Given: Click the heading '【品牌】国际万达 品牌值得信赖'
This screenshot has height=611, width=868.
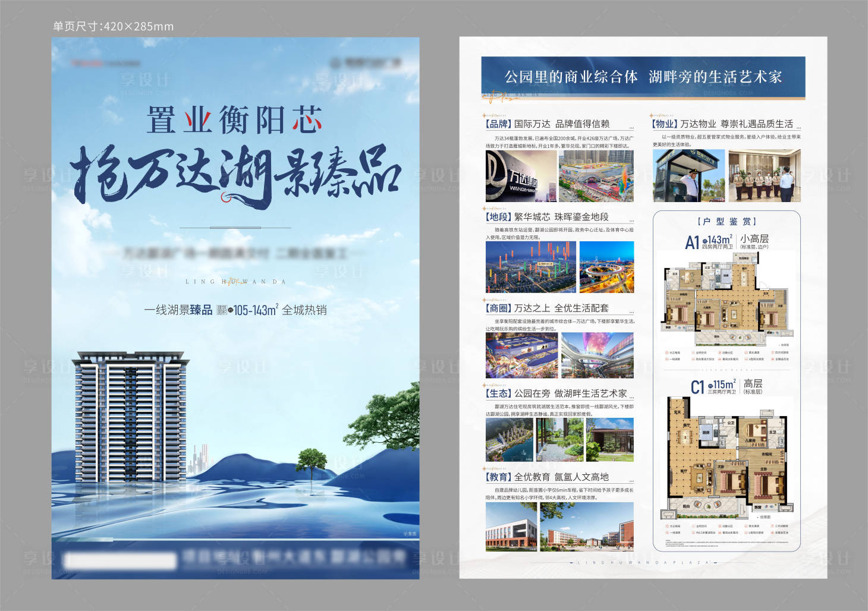Looking at the screenshot, I should click(547, 124).
